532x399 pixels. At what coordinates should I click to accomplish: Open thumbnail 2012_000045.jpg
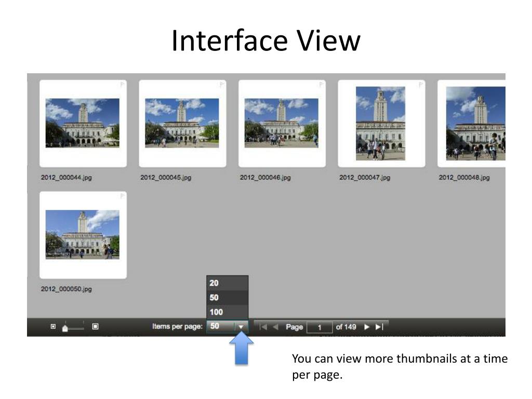tap(182, 124)
